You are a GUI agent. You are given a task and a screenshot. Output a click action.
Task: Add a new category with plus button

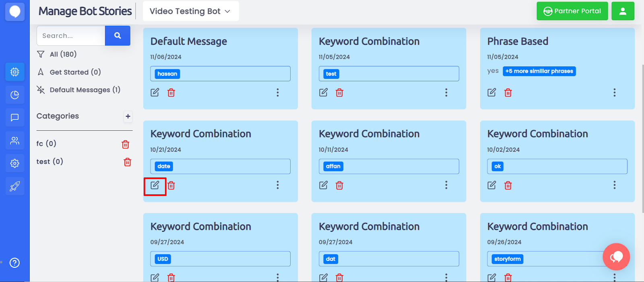click(x=128, y=116)
